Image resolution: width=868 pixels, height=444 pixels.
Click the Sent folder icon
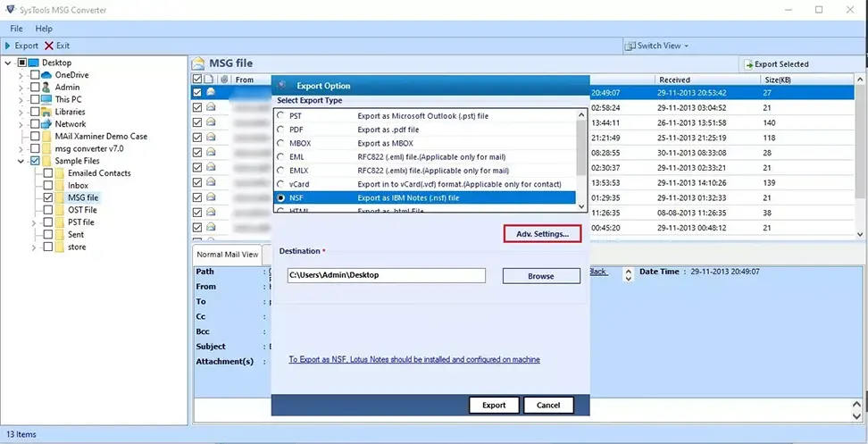coord(60,235)
